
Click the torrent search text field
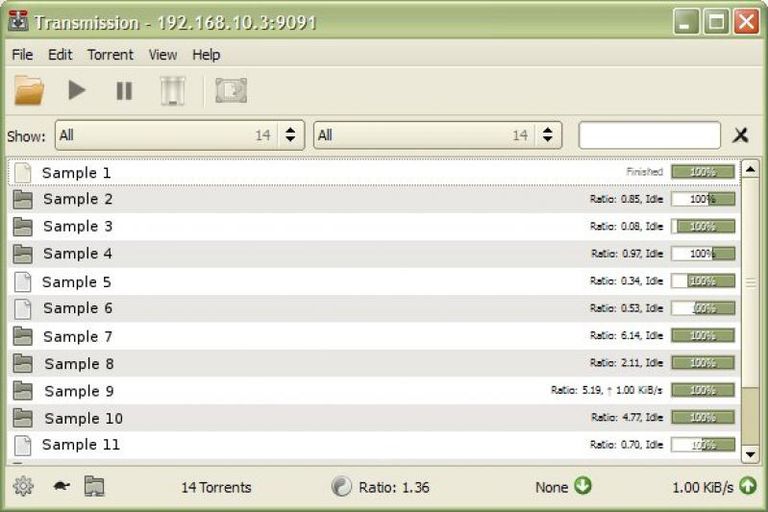coord(649,135)
